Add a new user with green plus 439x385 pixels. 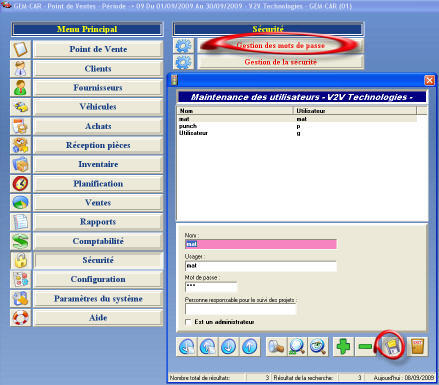pyautogui.click(x=343, y=347)
